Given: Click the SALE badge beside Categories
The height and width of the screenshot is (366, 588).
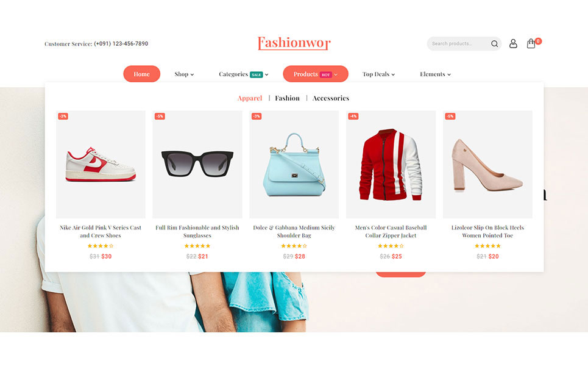Looking at the screenshot, I should tap(257, 74).
